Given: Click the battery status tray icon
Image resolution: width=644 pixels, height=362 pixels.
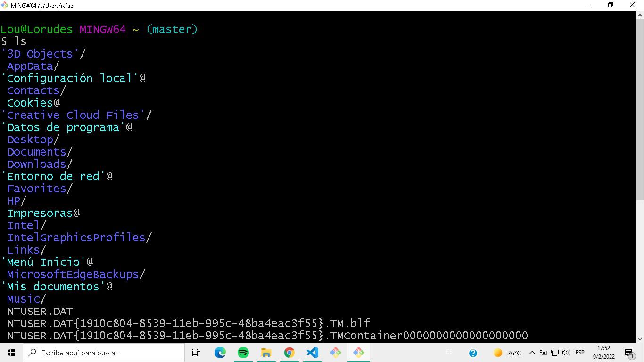Looking at the screenshot, I should coord(543,353).
